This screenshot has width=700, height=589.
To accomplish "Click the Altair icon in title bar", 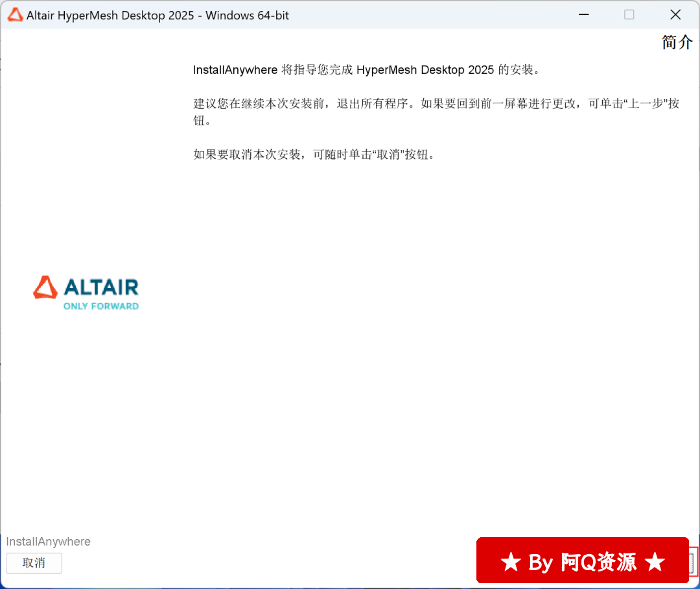I will (x=15, y=15).
